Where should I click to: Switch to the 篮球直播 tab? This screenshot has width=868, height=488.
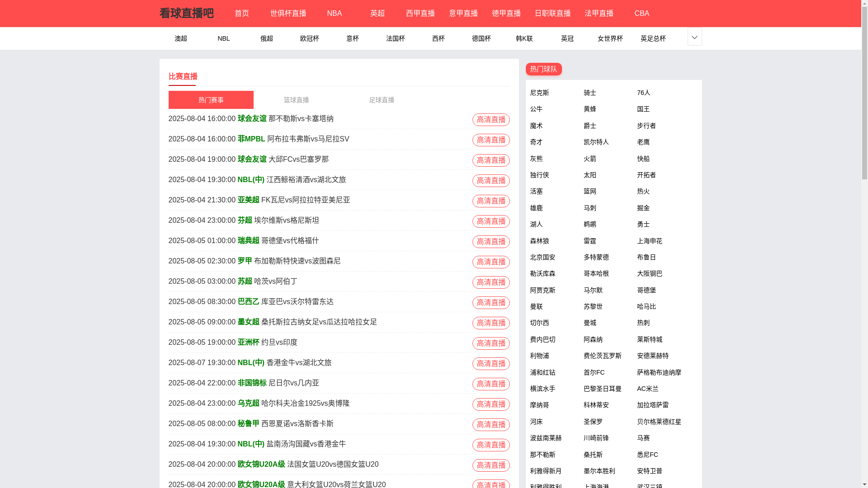[296, 100]
